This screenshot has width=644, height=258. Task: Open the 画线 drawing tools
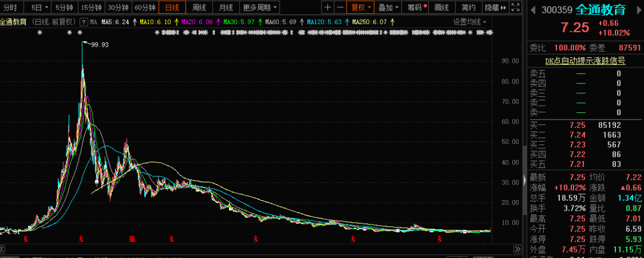441,7
